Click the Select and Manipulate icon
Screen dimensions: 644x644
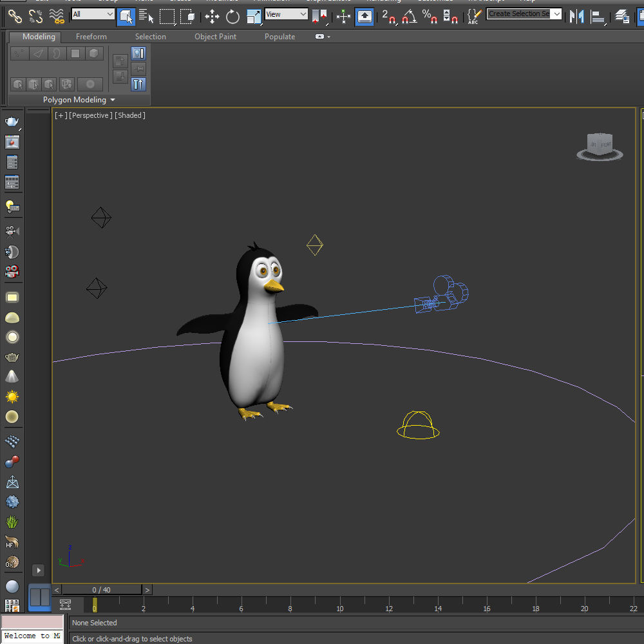click(x=343, y=17)
